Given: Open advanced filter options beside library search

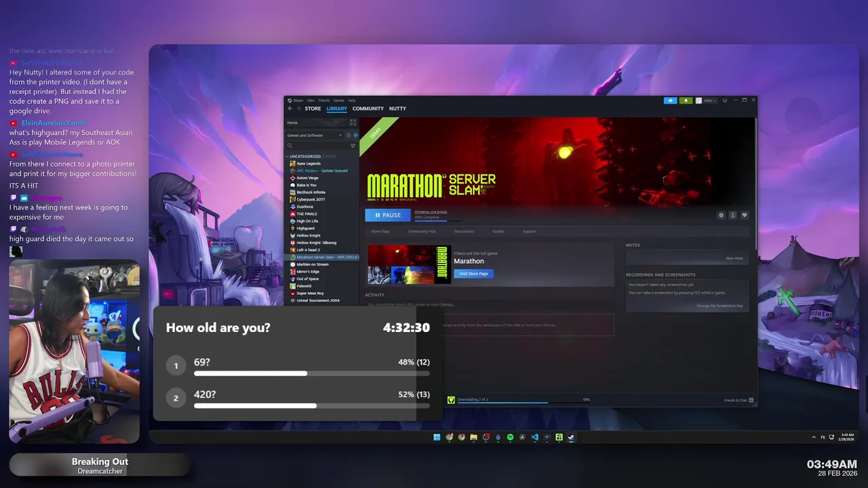Looking at the screenshot, I should click(353, 146).
